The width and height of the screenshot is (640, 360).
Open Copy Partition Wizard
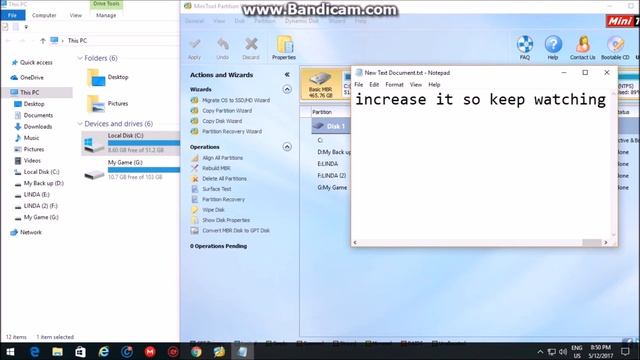[221, 111]
